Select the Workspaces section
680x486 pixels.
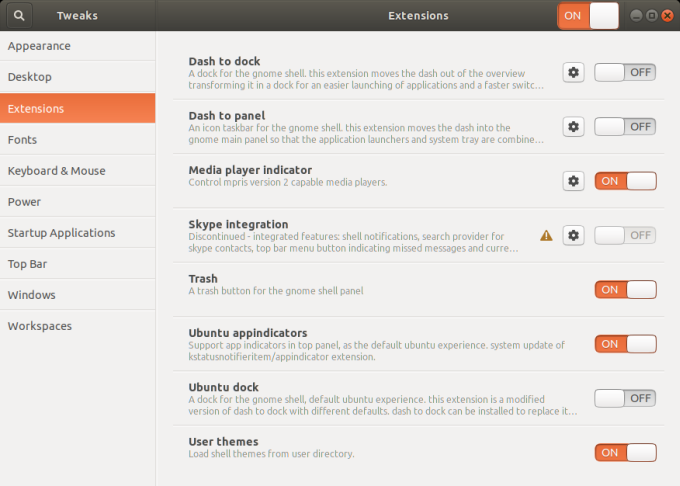(x=78, y=326)
